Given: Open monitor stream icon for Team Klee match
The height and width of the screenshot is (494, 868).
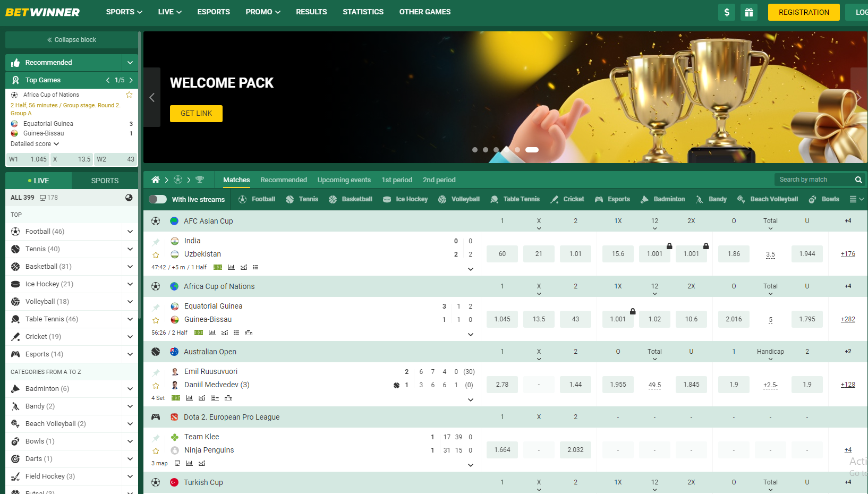Looking at the screenshot, I should (x=177, y=463).
